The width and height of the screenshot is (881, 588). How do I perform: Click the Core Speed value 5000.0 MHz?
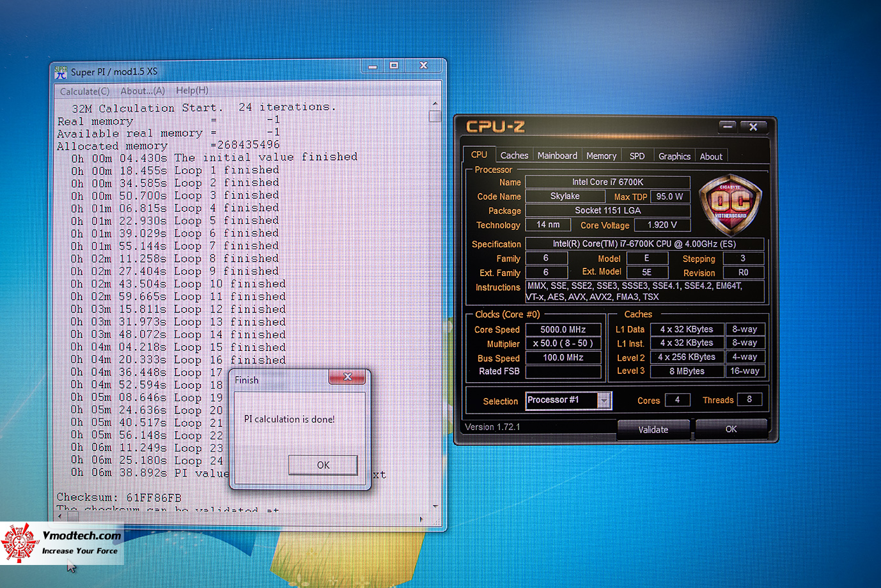pos(563,330)
